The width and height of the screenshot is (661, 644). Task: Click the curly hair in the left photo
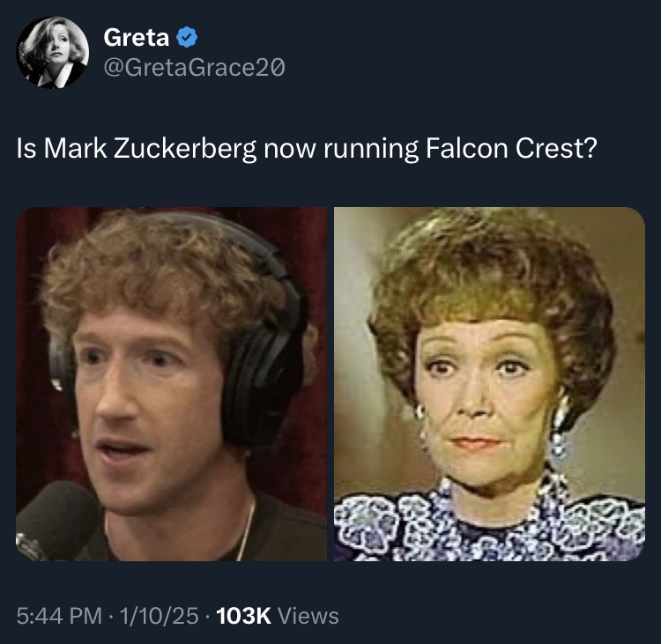(x=159, y=264)
